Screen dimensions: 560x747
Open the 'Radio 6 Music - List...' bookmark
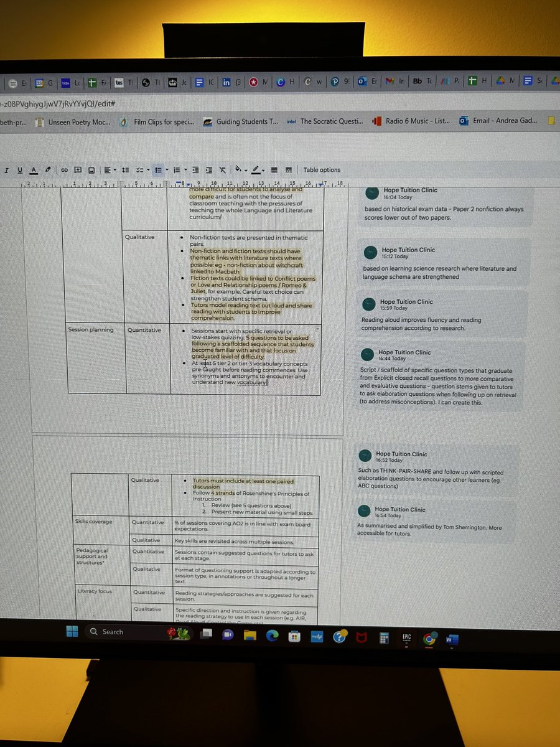coord(411,121)
